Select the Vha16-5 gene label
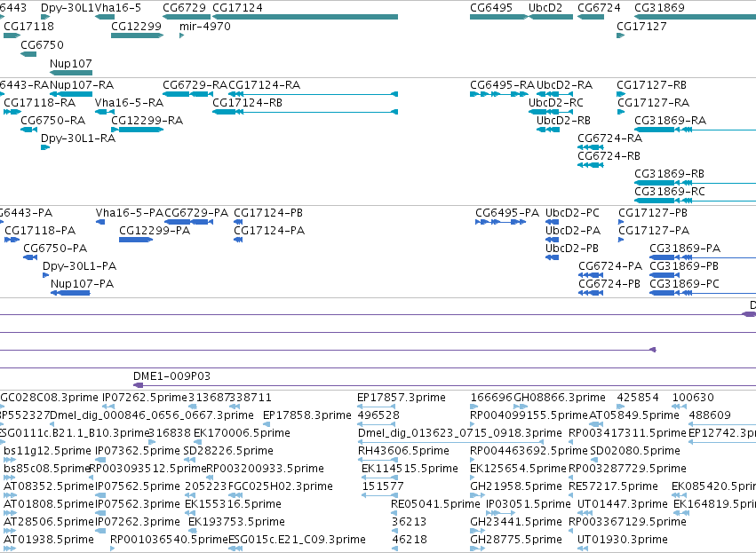This screenshot has height=553, width=756. click(118, 8)
